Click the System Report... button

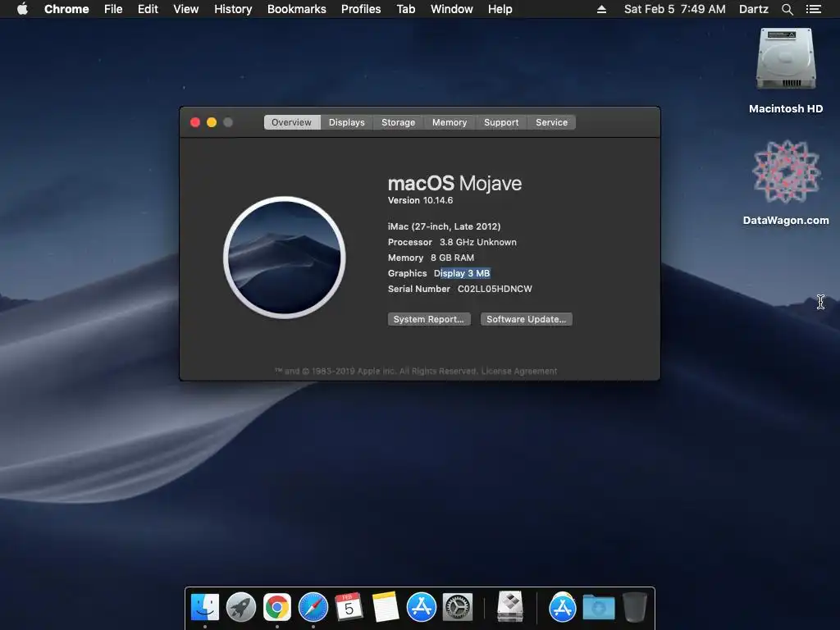click(x=429, y=319)
